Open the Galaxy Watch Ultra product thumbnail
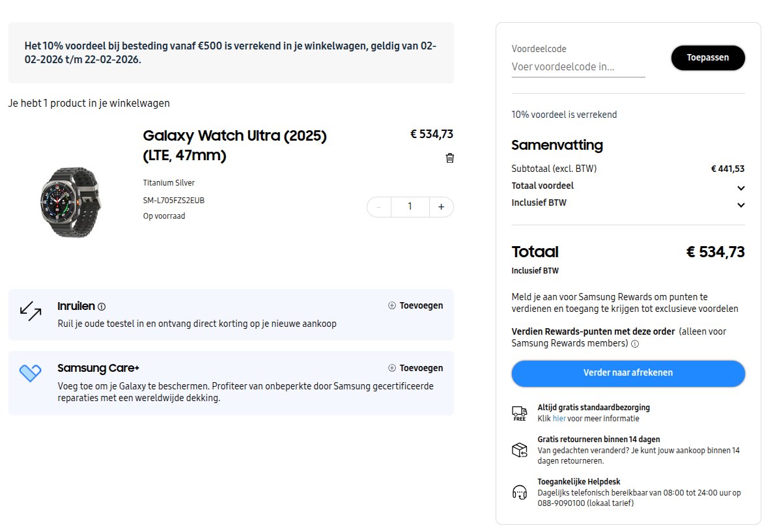775x532 pixels. [71, 202]
